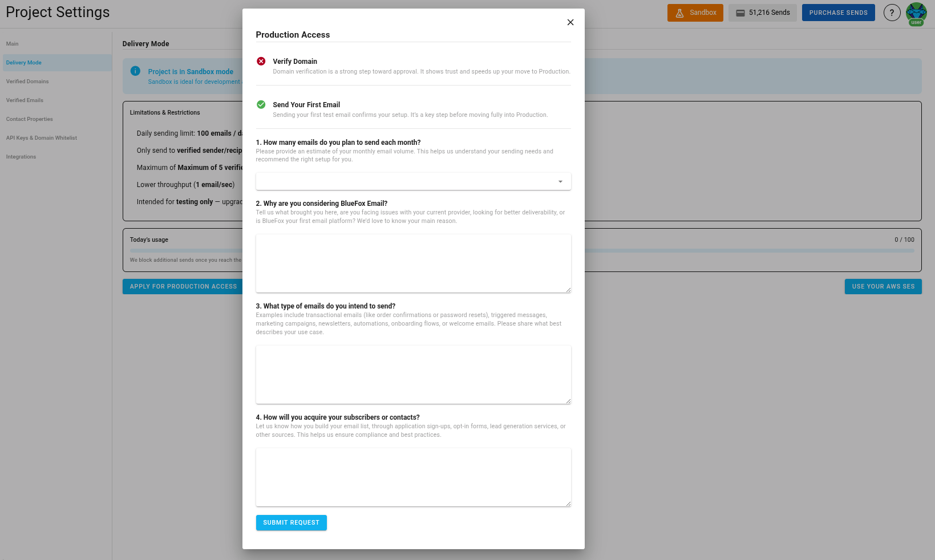Click the green check beside Send Your First Email
Viewport: 935px width, 560px height.
[x=261, y=104]
